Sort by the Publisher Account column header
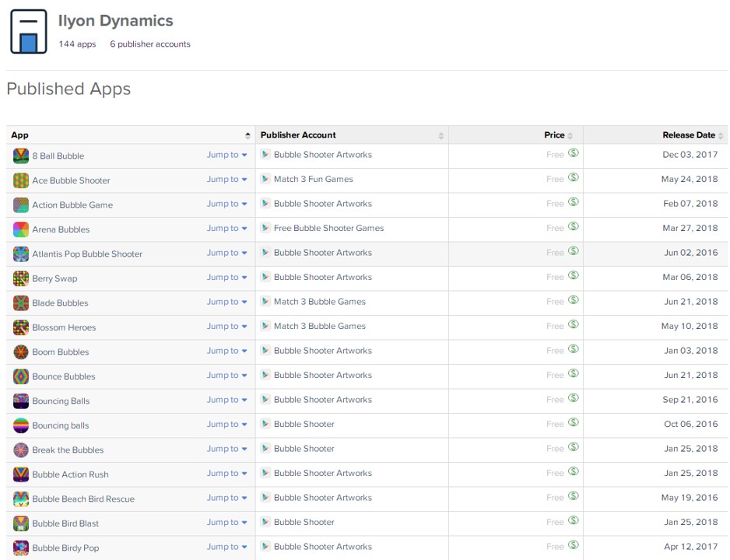Screen dimensions: 730x560 [298, 135]
